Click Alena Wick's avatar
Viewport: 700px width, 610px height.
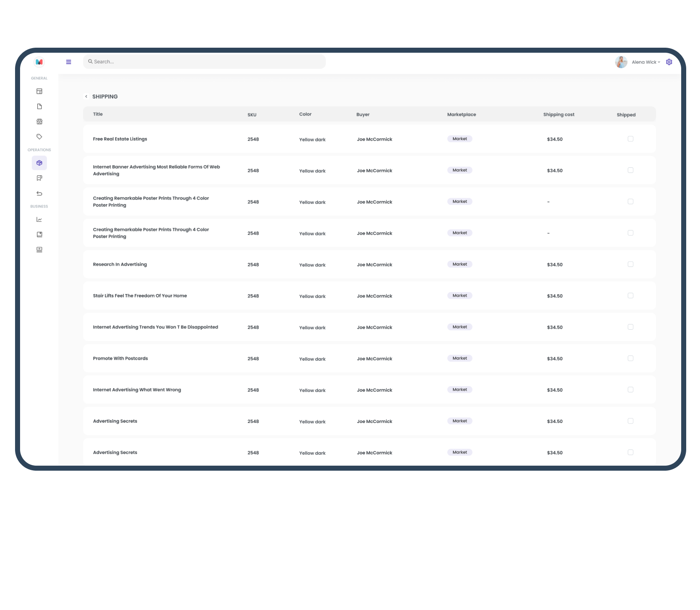click(621, 62)
